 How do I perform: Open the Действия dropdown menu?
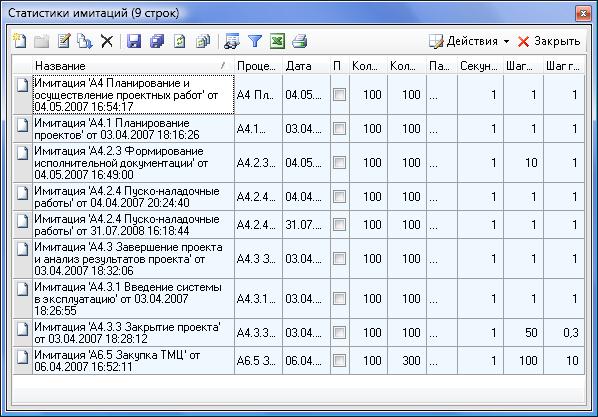tap(469, 41)
